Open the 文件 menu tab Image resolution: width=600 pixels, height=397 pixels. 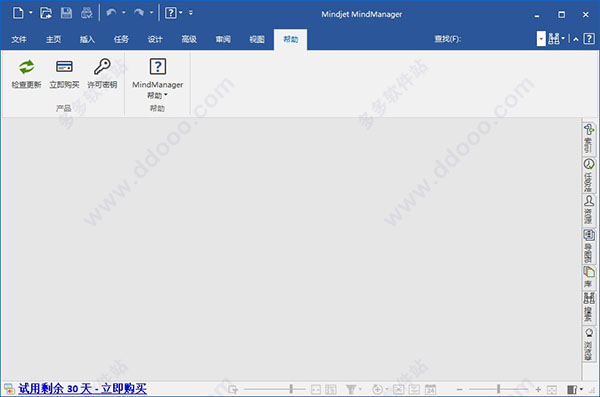coord(19,39)
